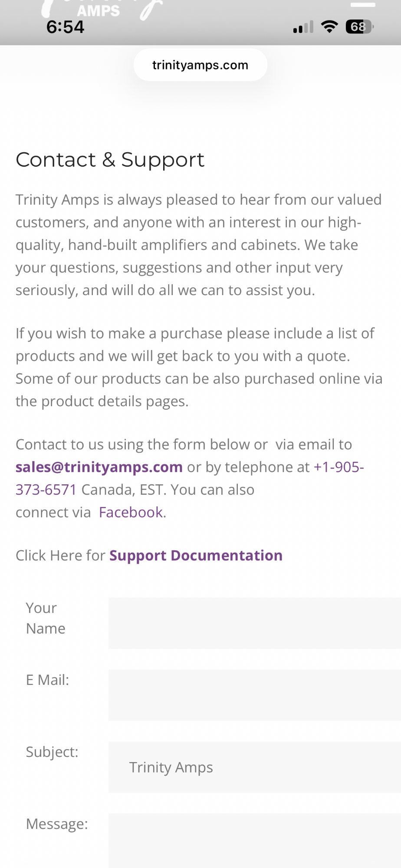This screenshot has height=868, width=401.
Task: Tap the Your Name label
Action: pyautogui.click(x=46, y=618)
